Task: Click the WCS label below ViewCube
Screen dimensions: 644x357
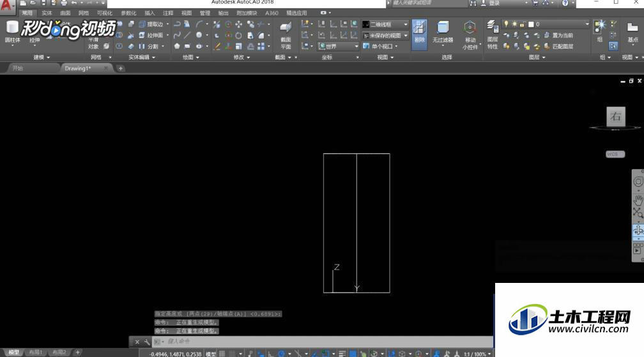Action: click(615, 154)
